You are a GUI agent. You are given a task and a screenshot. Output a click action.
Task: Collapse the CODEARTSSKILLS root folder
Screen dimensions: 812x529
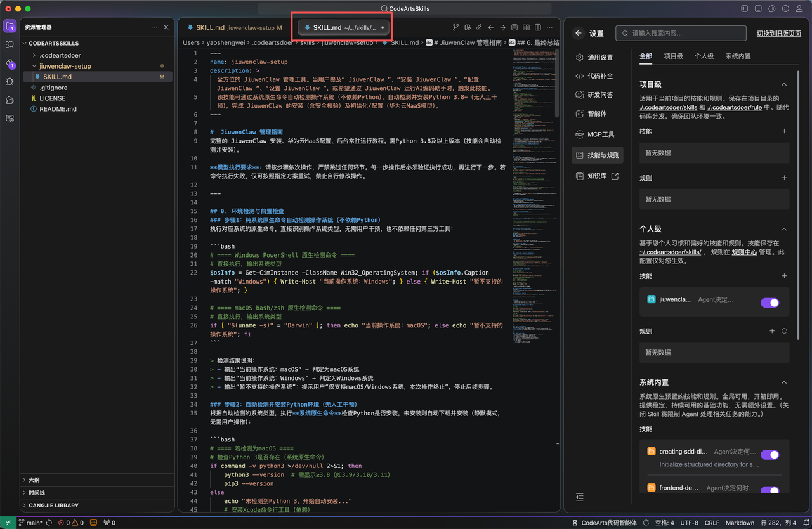pyautogui.click(x=25, y=44)
